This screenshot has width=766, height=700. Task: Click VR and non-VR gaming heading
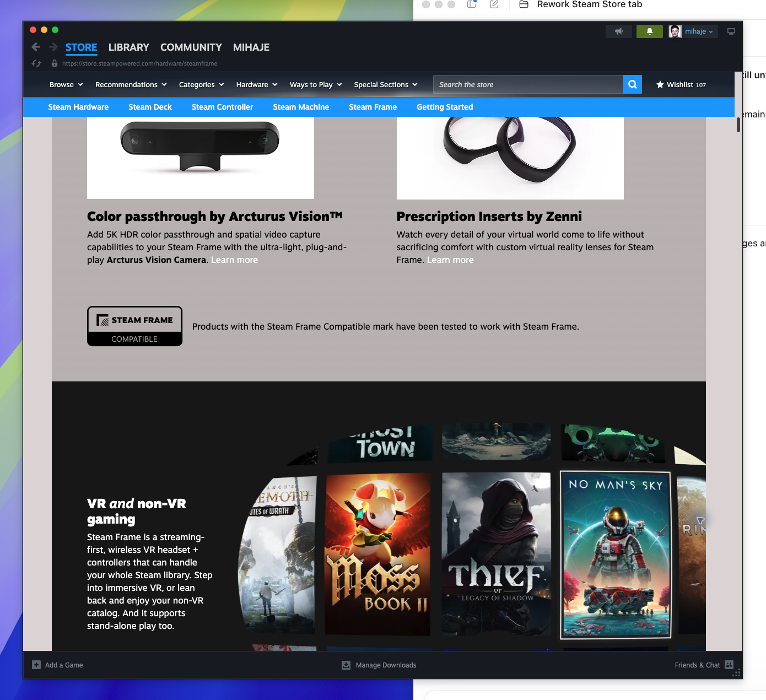tap(137, 511)
